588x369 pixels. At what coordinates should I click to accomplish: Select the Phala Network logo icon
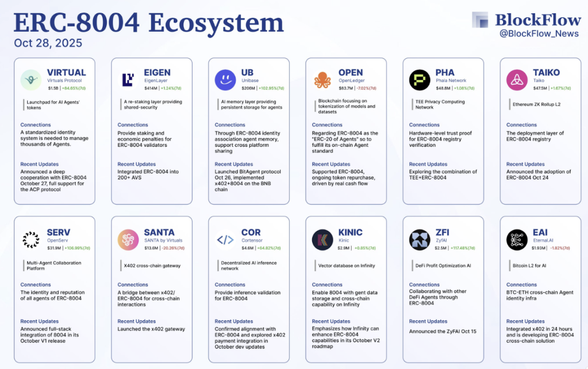click(x=419, y=80)
